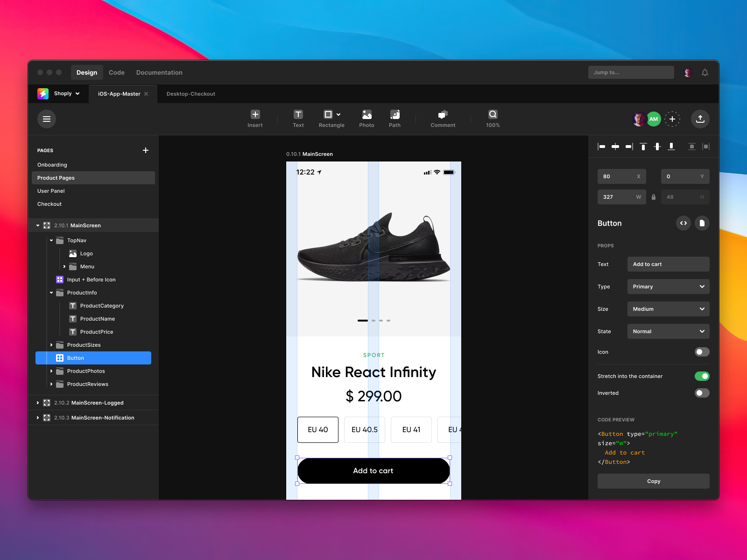Screen dimensions: 747x560
Task: Open the Checkout page
Action: click(49, 204)
